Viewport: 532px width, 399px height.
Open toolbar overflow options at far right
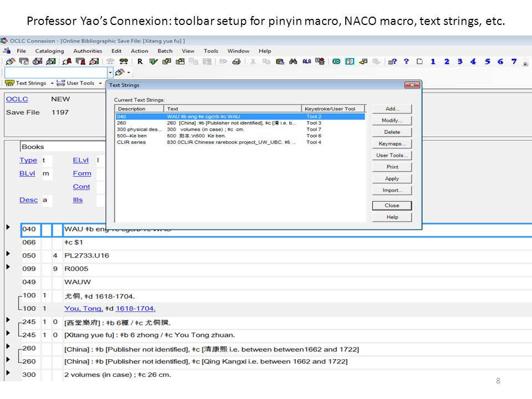click(525, 63)
